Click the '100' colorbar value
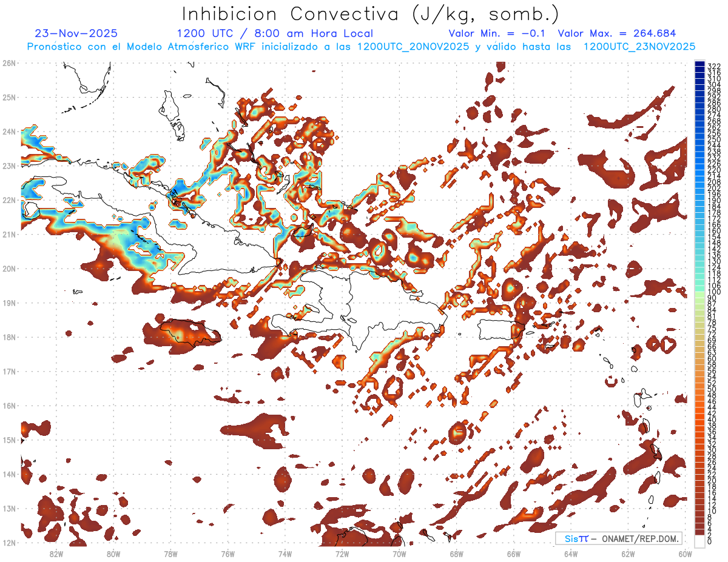This screenshot has width=728, height=562. click(714, 292)
